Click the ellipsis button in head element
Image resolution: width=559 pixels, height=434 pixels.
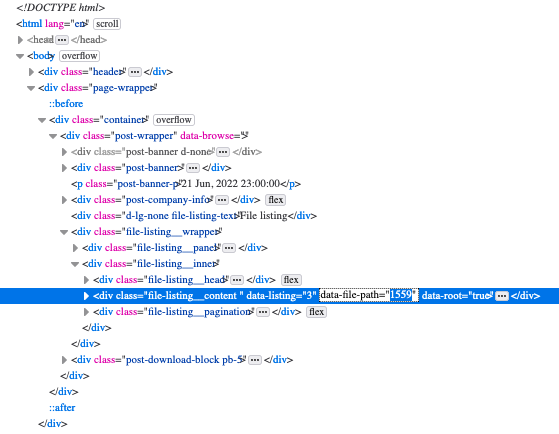[62, 40]
